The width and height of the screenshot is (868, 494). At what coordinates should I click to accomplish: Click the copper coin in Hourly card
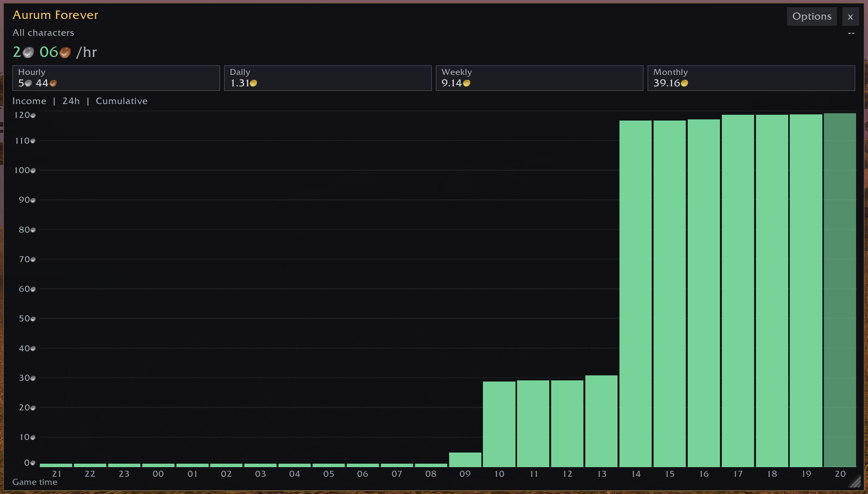point(53,83)
